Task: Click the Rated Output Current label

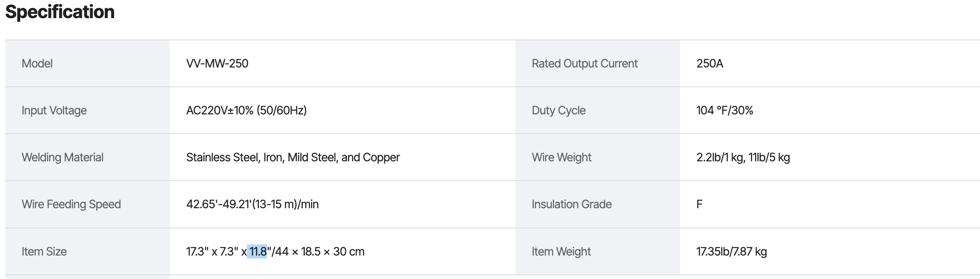Action: 584,63
